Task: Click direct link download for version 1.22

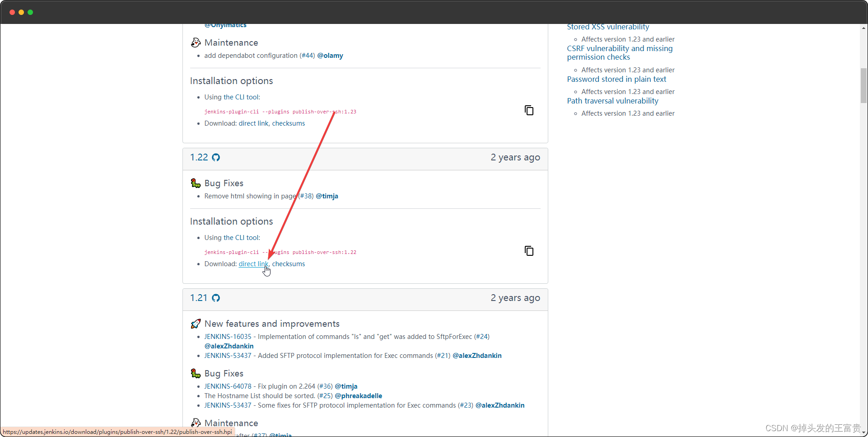Action: 253,264
